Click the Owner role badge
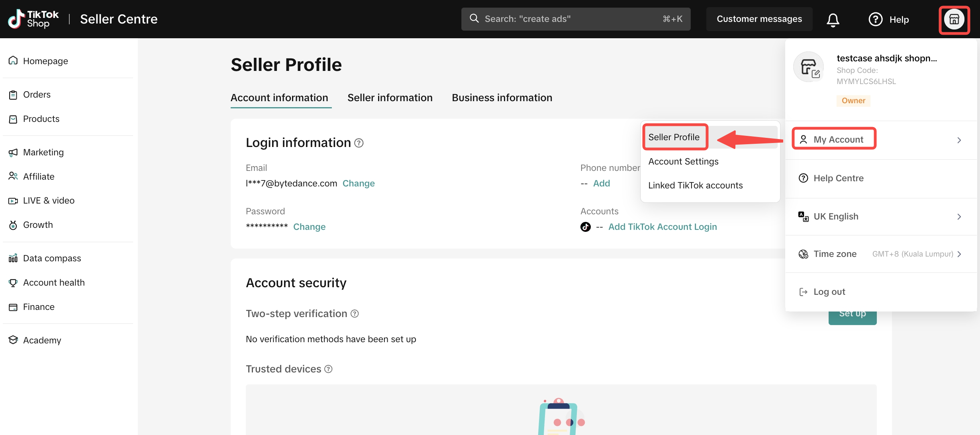The image size is (980, 435). click(x=853, y=101)
